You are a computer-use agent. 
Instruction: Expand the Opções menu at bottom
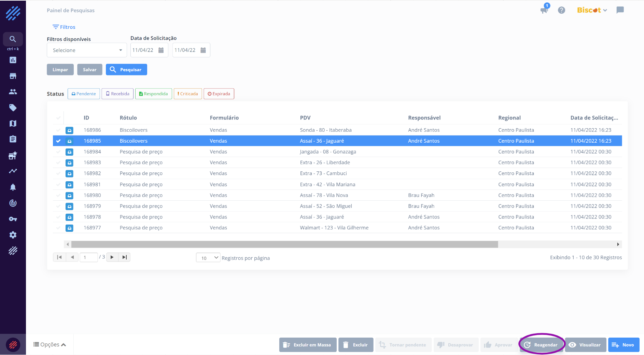50,344
